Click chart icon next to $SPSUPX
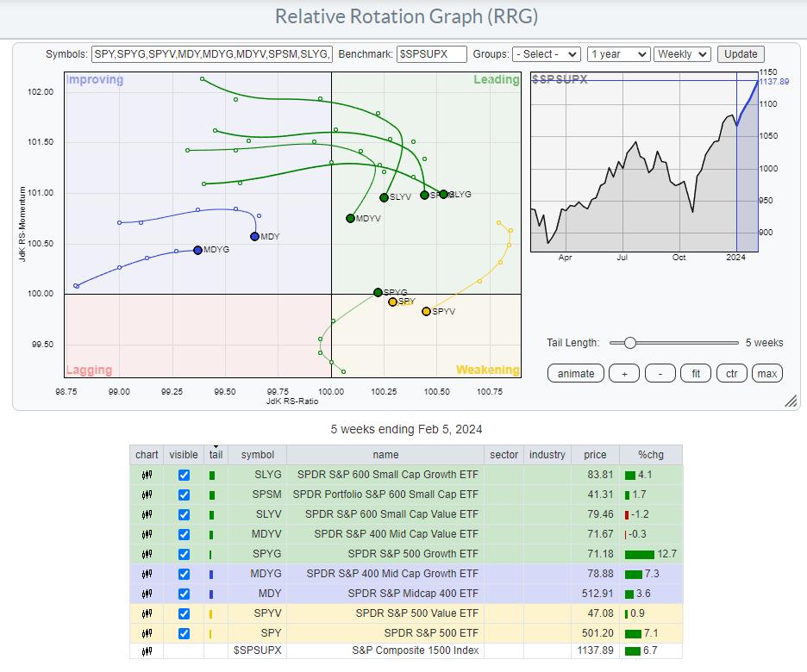807x672 pixels. point(147,650)
